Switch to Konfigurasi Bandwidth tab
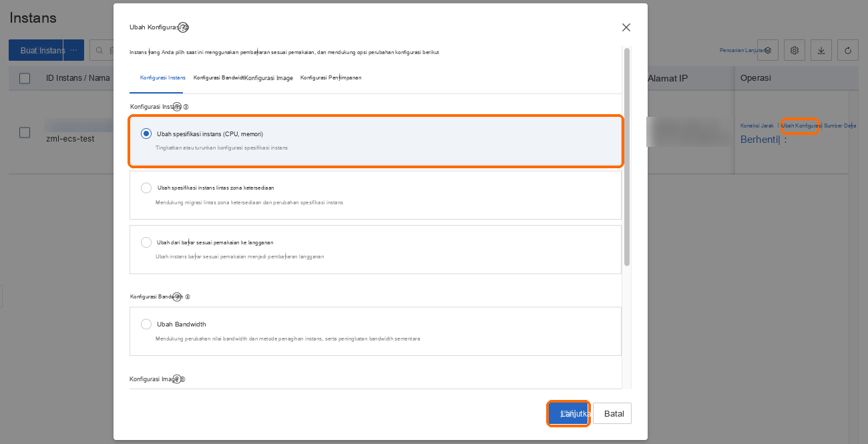Image resolution: width=868 pixels, height=444 pixels. coord(219,78)
